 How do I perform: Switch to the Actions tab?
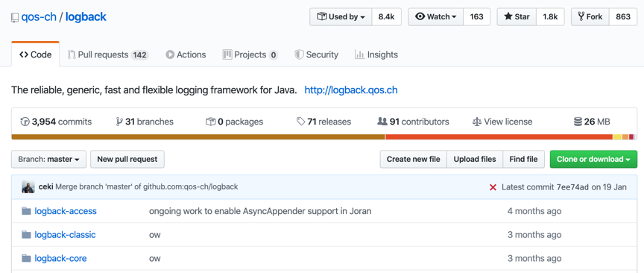pos(186,54)
